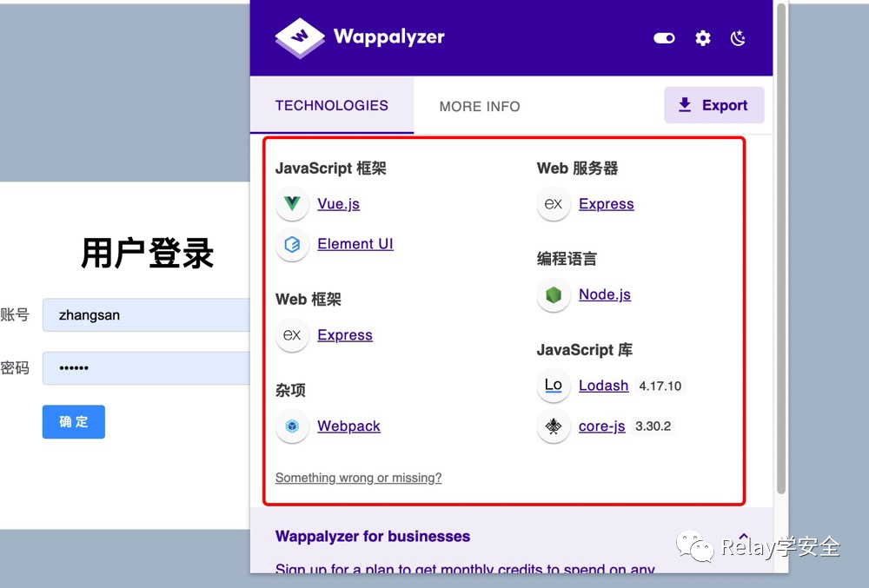Open the Node.js link
This screenshot has height=588, width=869.
tap(605, 294)
